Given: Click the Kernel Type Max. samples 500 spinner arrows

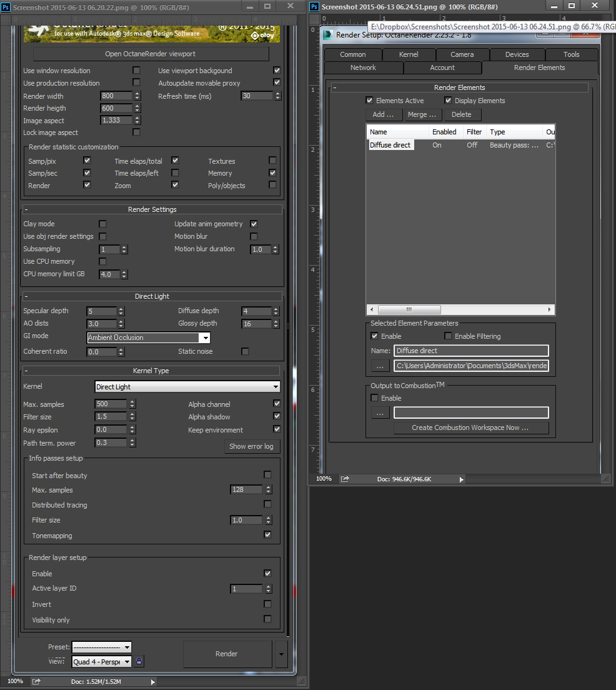Looking at the screenshot, I should (x=132, y=404).
